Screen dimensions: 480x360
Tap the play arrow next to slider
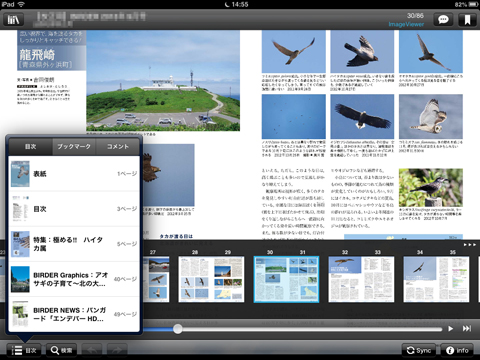click(451, 329)
